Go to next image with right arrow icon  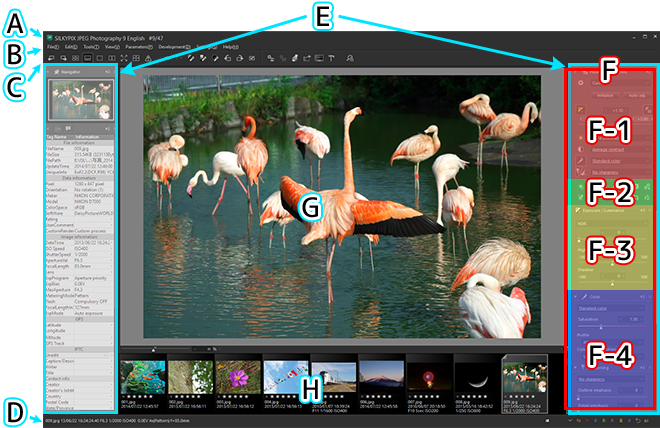[63, 58]
